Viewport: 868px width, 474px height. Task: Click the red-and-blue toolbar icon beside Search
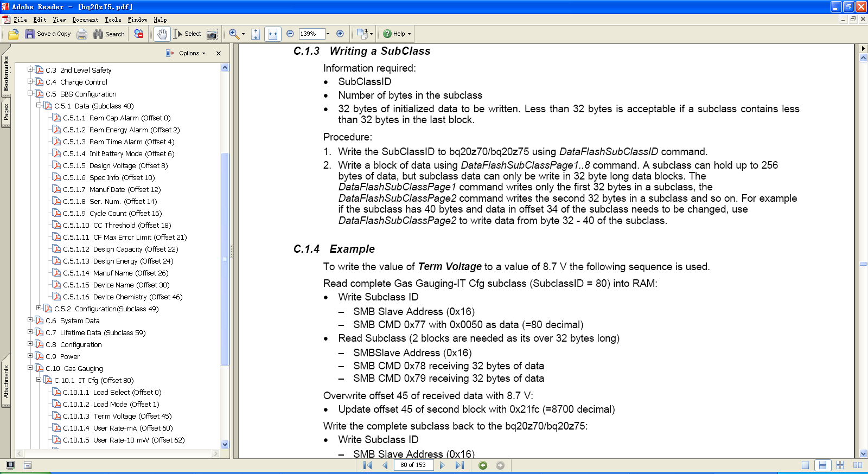(x=139, y=34)
